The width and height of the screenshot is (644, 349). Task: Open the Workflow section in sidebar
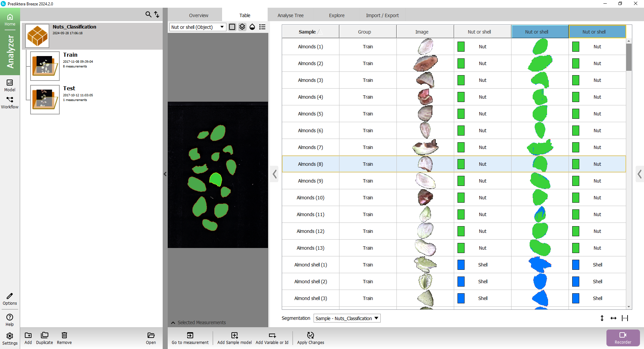point(10,103)
